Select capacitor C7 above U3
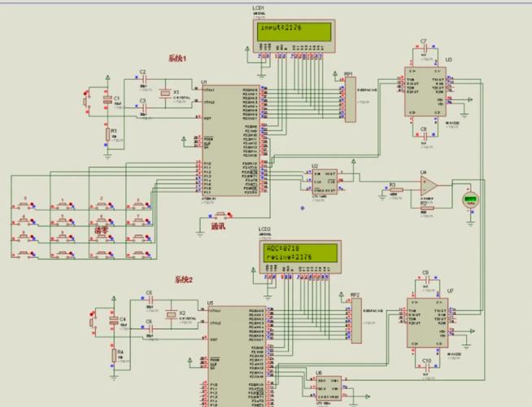This screenshot has height=407, width=532. tap(423, 49)
